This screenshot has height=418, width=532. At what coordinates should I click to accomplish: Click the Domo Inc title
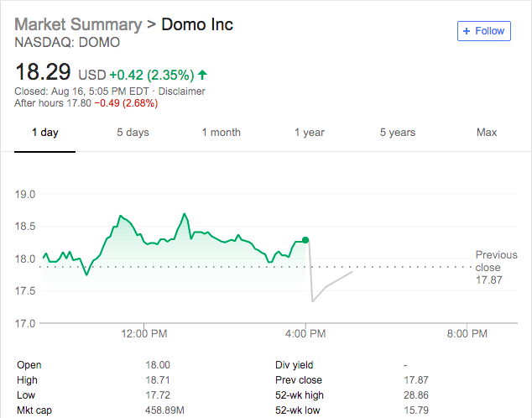(197, 24)
